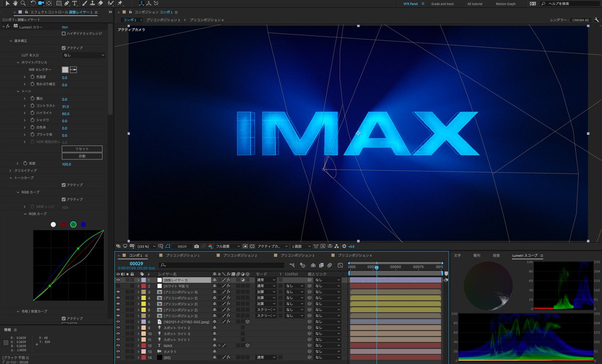Select the Pan Behind anchor point tool
602x364 pixels.
coord(50,4)
